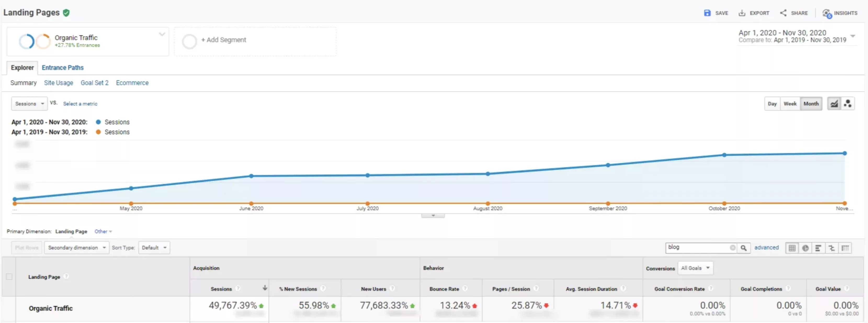868x323 pixels.
Task: Click help icon next to Goal Value
Action: (847, 289)
